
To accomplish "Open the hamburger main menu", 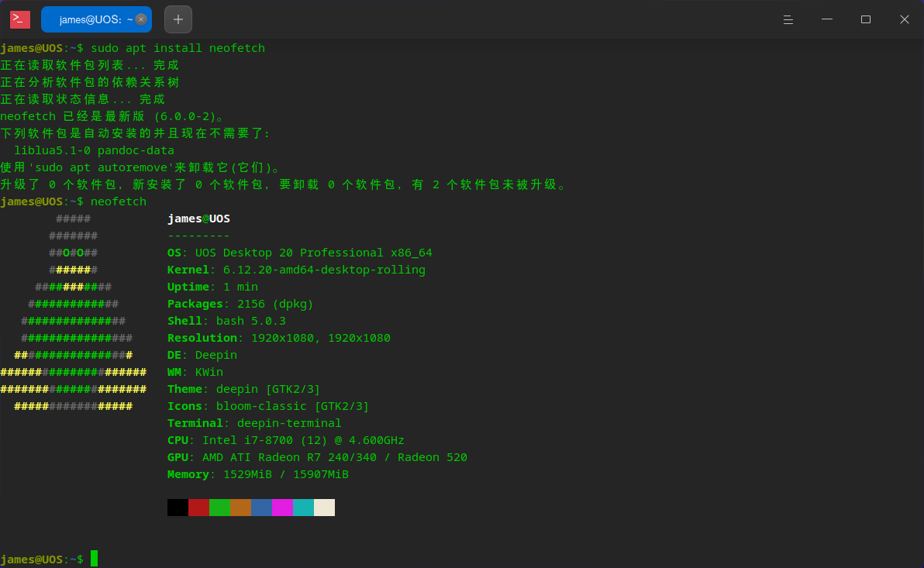I will click(788, 19).
